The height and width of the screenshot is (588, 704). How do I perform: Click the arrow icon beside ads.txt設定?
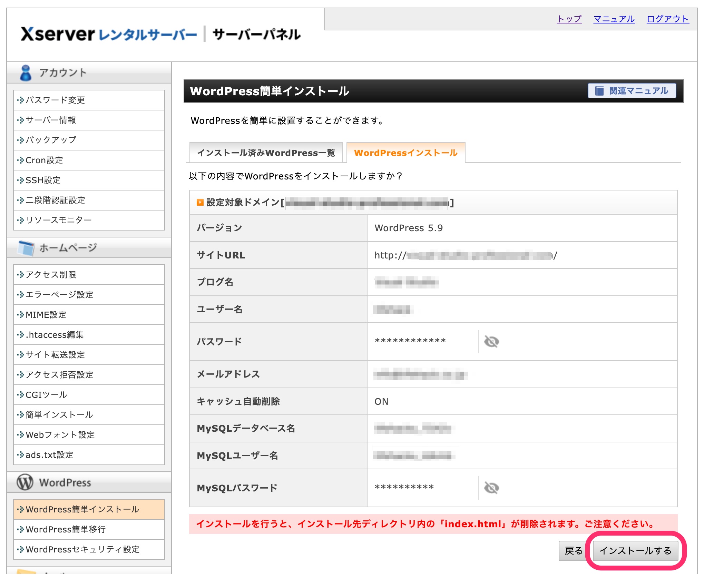[x=21, y=455]
